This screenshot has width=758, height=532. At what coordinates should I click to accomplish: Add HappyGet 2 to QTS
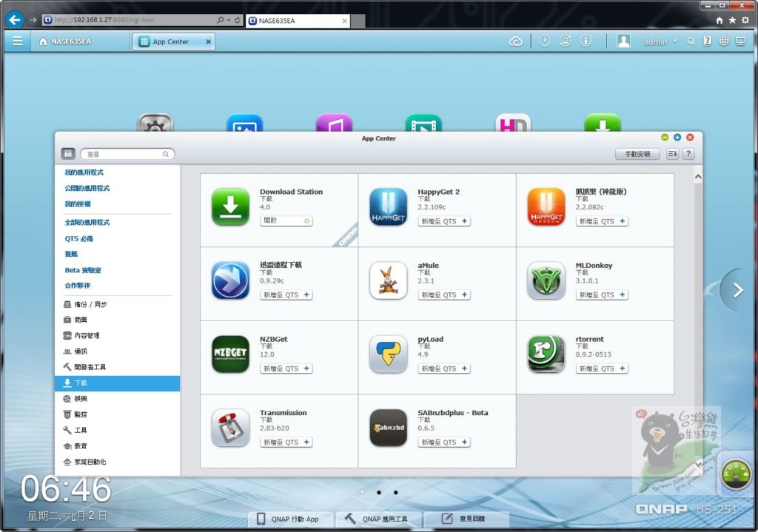444,221
